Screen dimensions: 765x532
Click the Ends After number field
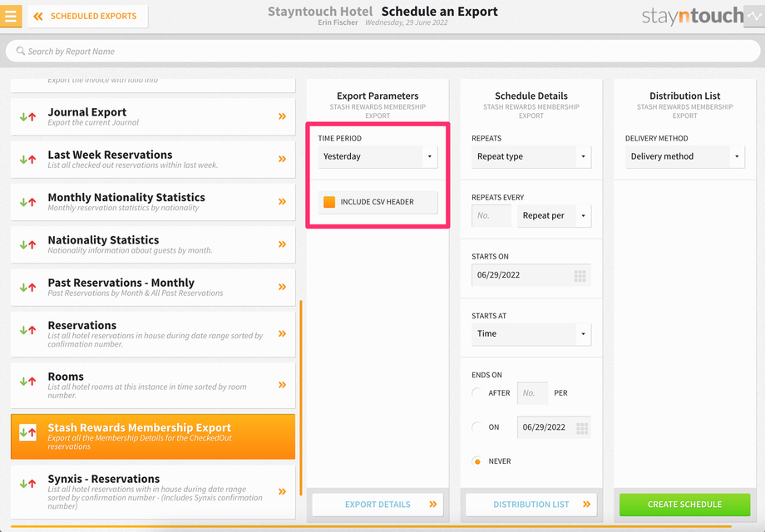pyautogui.click(x=533, y=393)
